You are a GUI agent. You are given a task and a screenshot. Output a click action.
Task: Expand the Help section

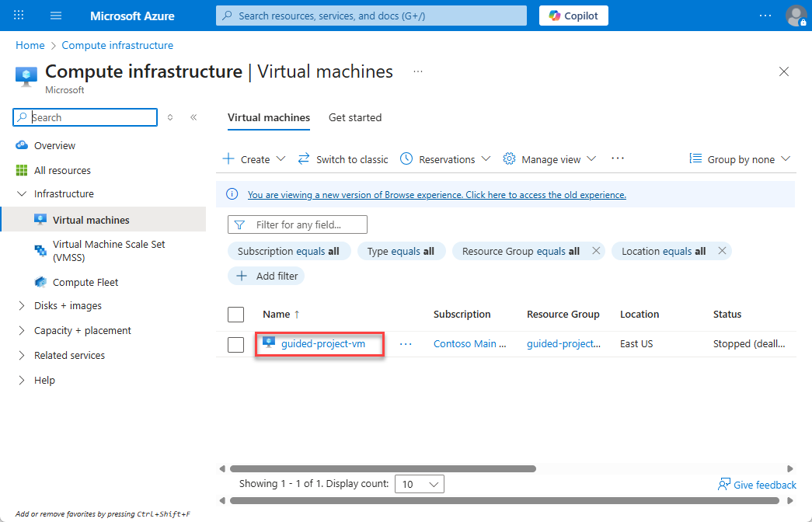[21, 380]
